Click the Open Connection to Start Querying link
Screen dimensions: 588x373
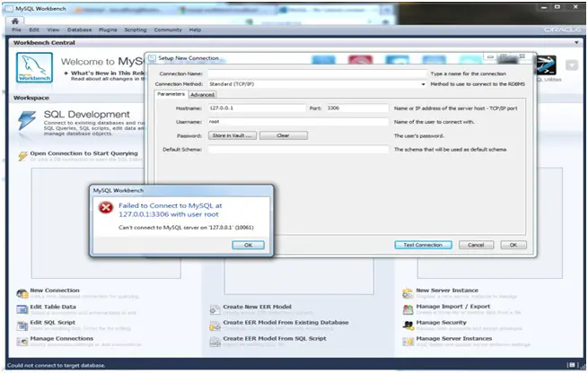pyautogui.click(x=84, y=153)
